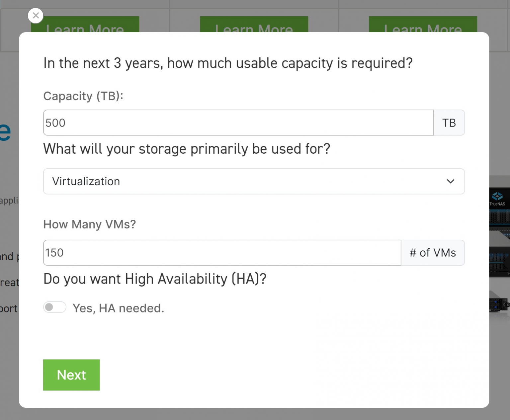Image resolution: width=510 pixels, height=420 pixels.
Task: Click the chevron arrow in the storage dropdown
Action: pyautogui.click(x=450, y=181)
